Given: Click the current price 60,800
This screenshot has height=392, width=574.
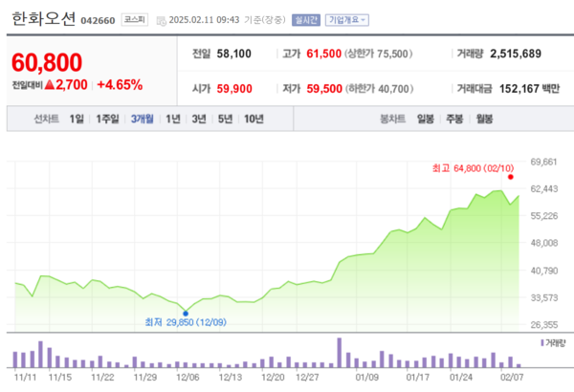Looking at the screenshot, I should click(48, 63).
